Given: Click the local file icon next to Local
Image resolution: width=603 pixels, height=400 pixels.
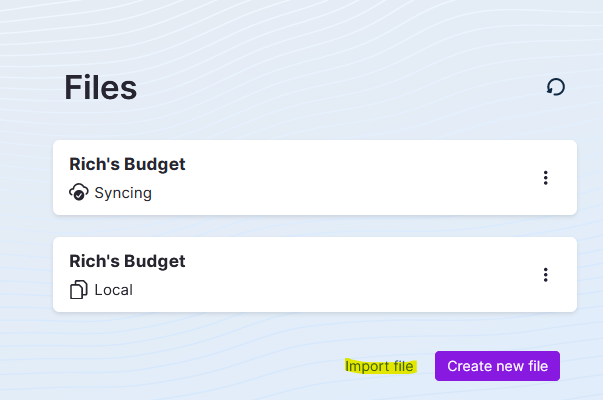Looking at the screenshot, I should tap(79, 290).
